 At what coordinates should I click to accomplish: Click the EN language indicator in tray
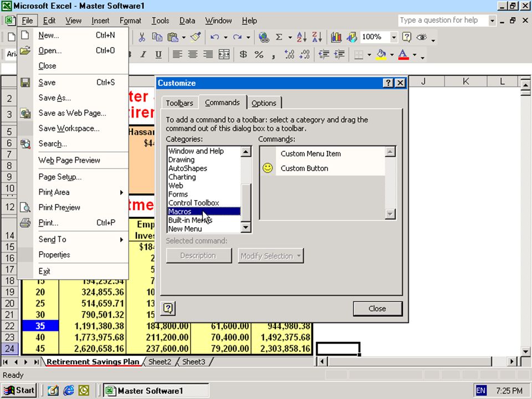[x=480, y=391]
